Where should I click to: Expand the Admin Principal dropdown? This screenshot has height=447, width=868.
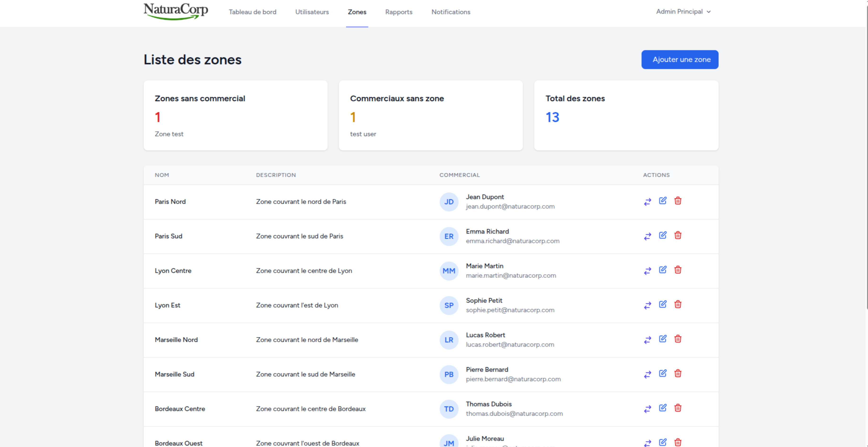(x=683, y=12)
